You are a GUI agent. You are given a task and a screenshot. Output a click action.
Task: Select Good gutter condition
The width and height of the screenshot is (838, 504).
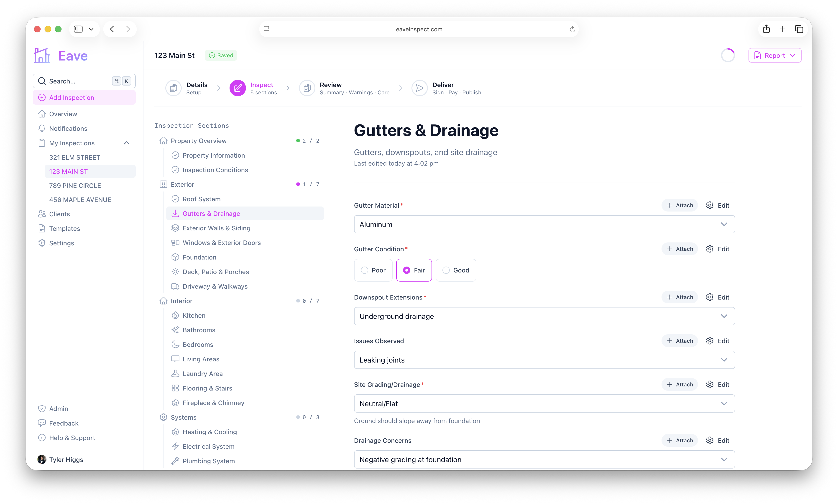coord(455,270)
